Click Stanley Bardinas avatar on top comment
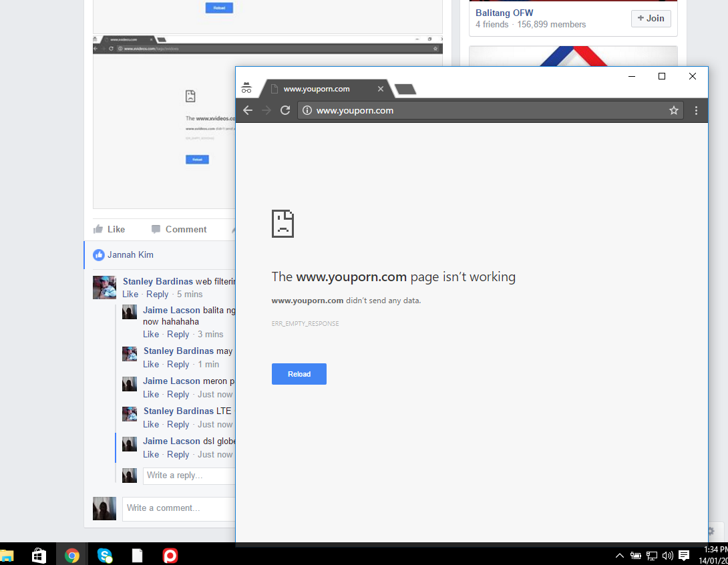This screenshot has width=728, height=565. point(104,287)
